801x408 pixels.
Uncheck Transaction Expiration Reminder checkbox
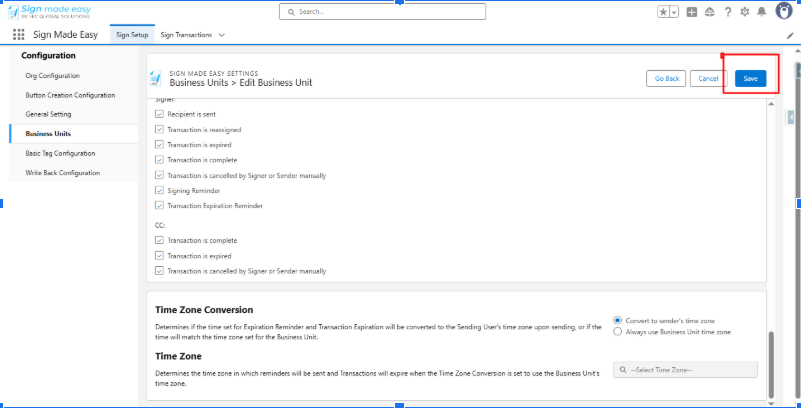159,206
